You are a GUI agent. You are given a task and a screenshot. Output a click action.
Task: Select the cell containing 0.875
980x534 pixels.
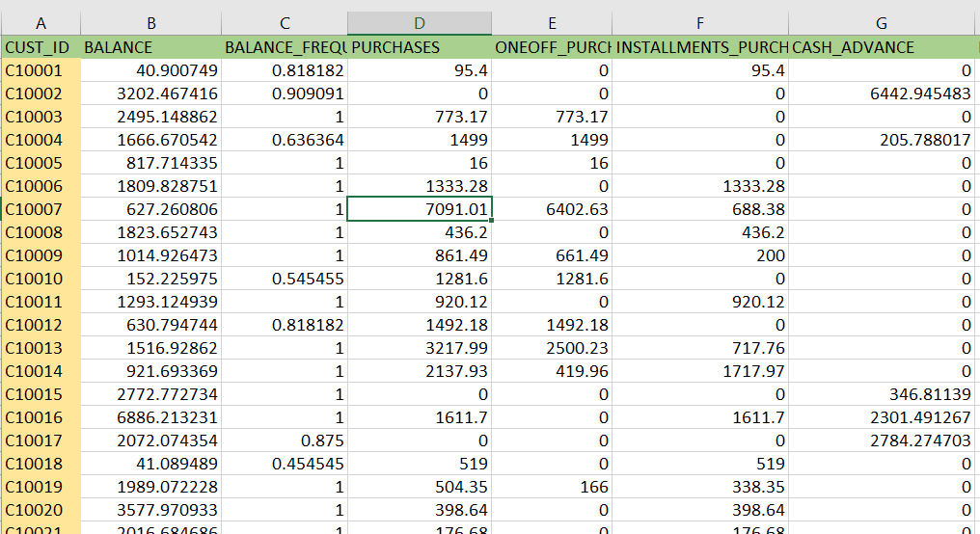[285, 441]
